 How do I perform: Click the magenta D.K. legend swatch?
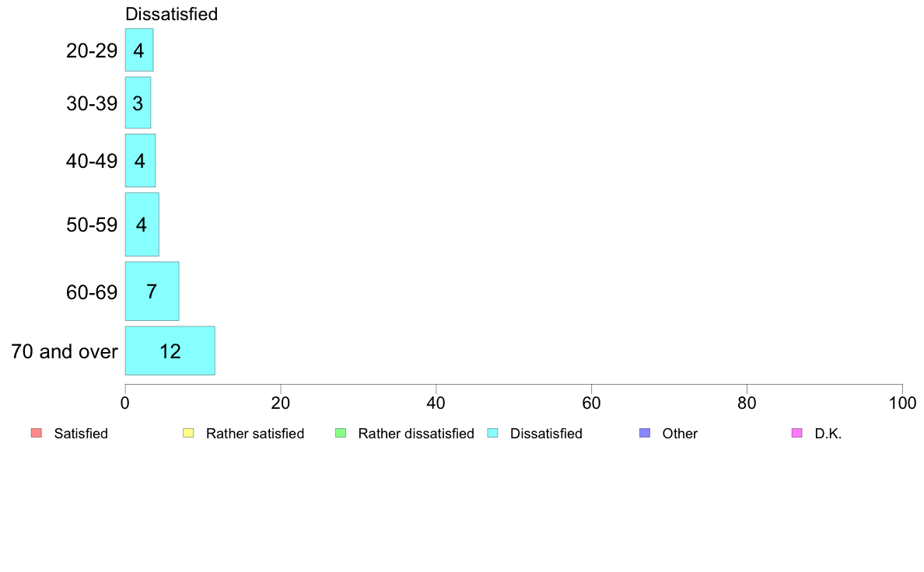(796, 433)
